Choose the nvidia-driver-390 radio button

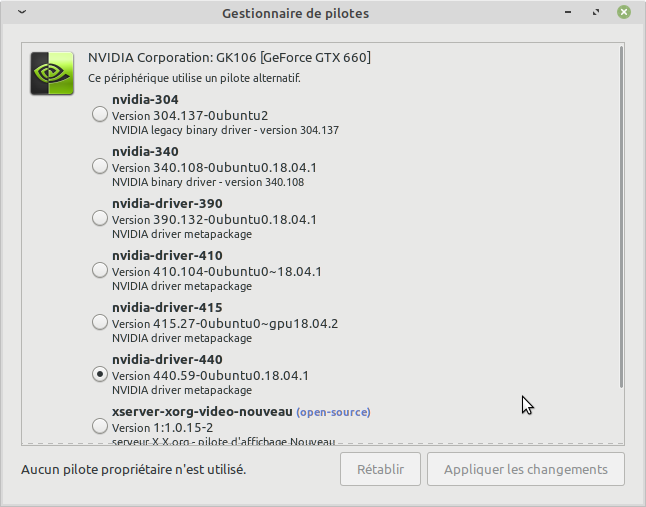click(100, 218)
